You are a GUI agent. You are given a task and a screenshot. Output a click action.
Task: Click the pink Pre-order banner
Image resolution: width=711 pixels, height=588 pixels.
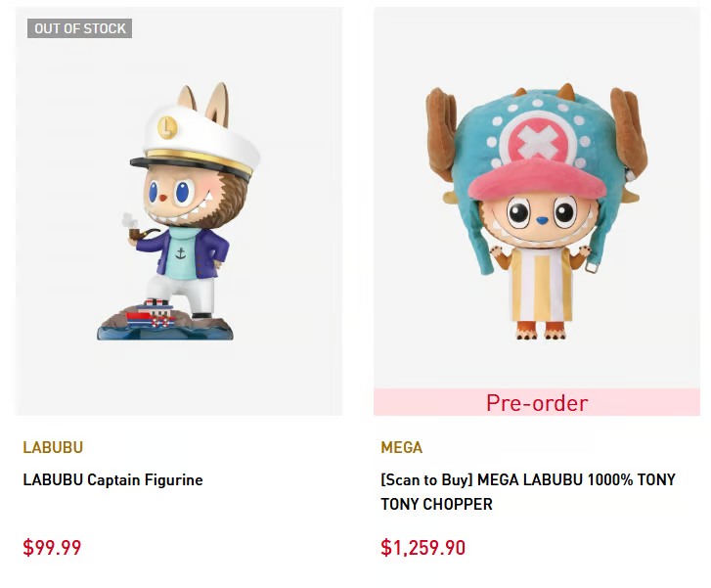point(536,402)
